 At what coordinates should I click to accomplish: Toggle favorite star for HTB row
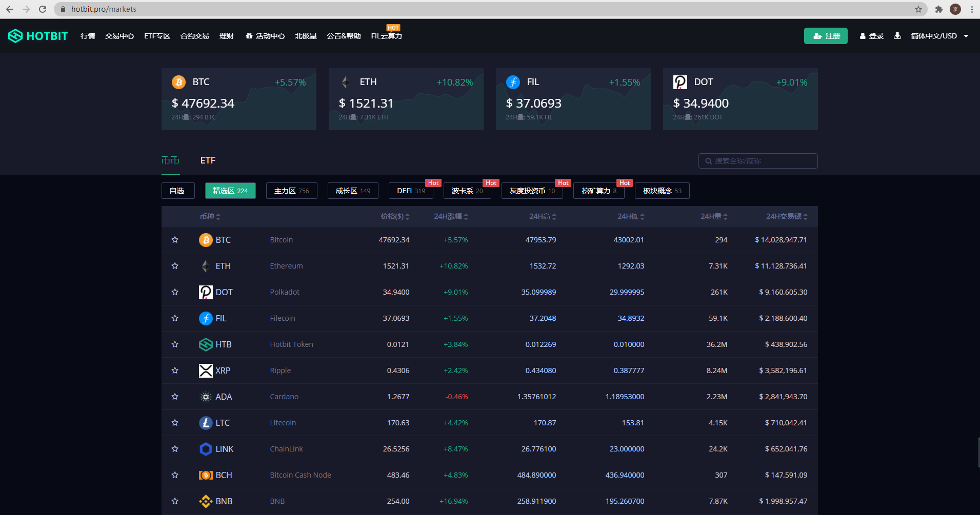[x=175, y=344]
